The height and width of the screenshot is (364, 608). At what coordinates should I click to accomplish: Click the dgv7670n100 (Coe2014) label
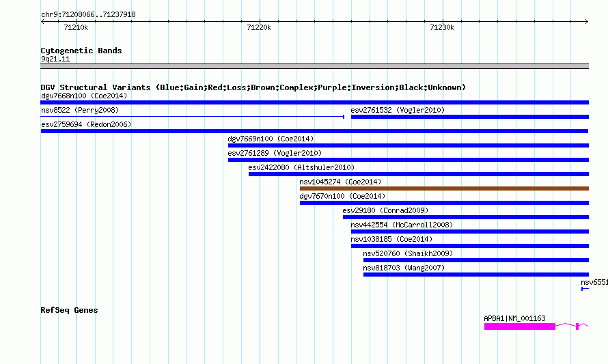pos(342,196)
